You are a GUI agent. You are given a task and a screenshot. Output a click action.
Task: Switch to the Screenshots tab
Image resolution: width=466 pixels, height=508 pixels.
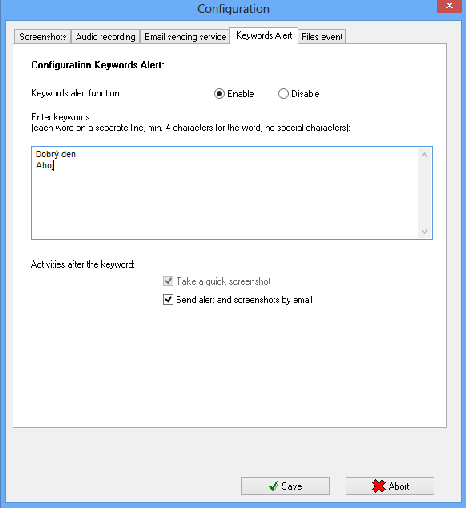pos(42,36)
